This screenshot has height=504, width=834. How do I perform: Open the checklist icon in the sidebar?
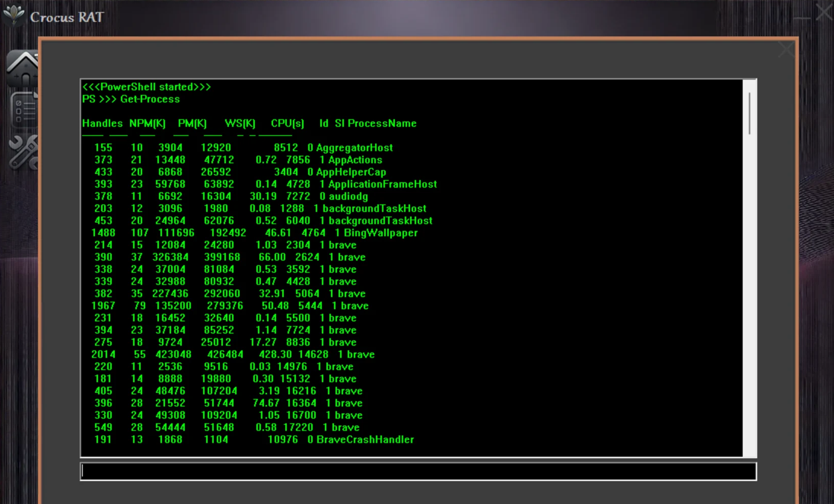tap(24, 110)
